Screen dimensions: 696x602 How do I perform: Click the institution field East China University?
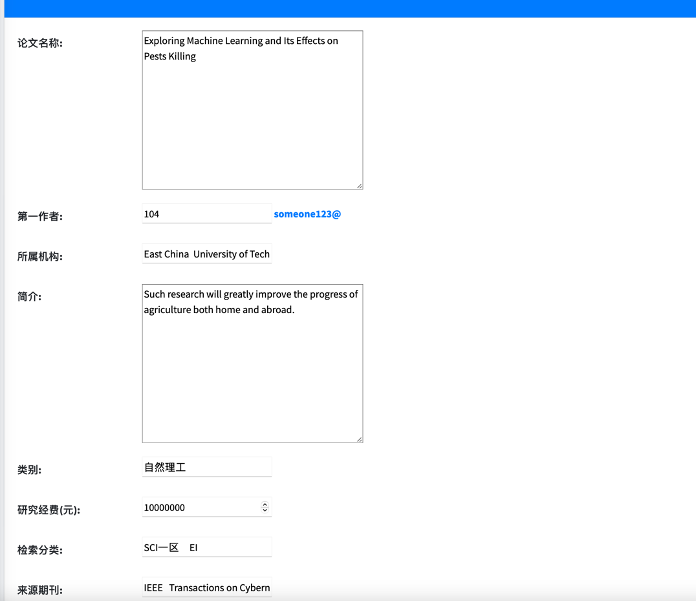point(207,254)
